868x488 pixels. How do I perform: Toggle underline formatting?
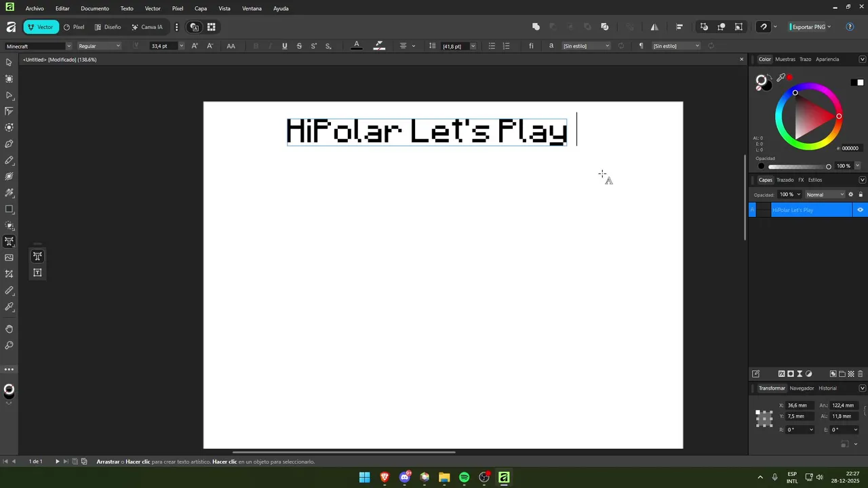click(284, 46)
